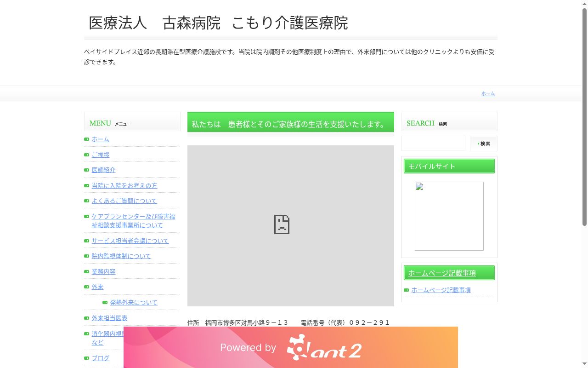This screenshot has width=588, height=368.
Task: Open 外来担当医表 link
Action: pos(109,318)
